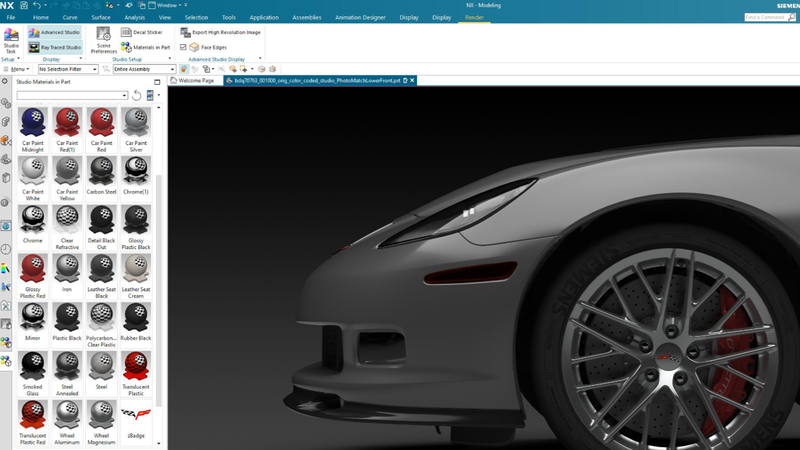Select Translucent Plastic material

click(x=136, y=373)
